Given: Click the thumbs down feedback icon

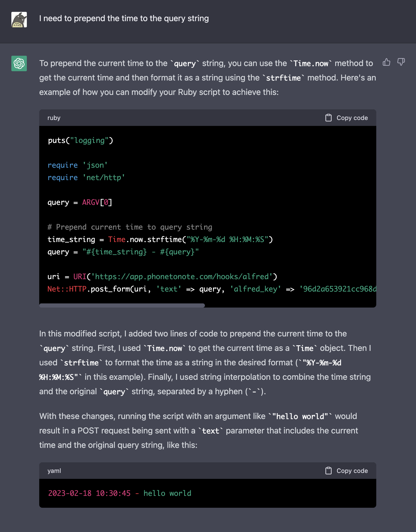Looking at the screenshot, I should click(401, 62).
